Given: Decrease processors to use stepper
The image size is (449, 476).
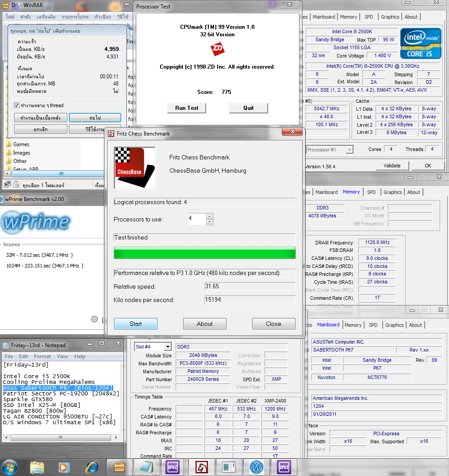Looking at the screenshot, I should pyautogui.click(x=209, y=222).
